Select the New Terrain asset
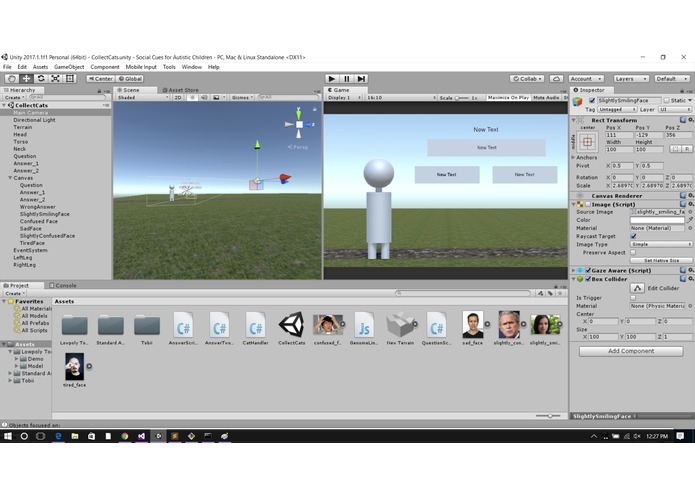 400,328
